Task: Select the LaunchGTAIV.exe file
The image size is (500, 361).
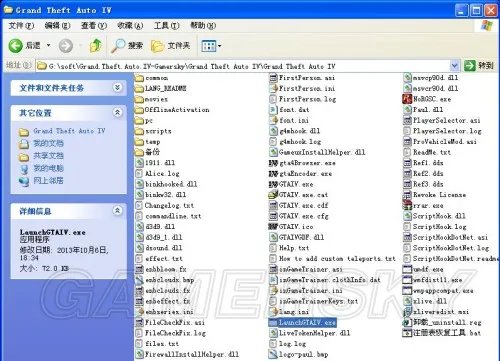Action: click(x=302, y=323)
